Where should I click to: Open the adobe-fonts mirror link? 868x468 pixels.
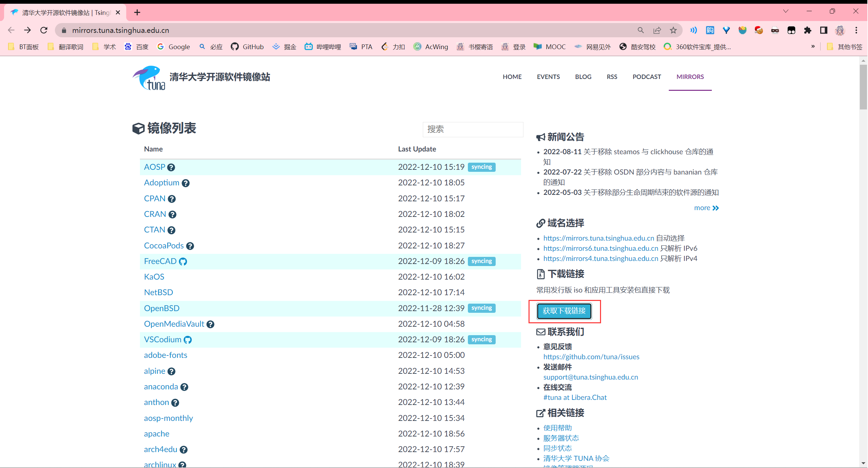165,355
